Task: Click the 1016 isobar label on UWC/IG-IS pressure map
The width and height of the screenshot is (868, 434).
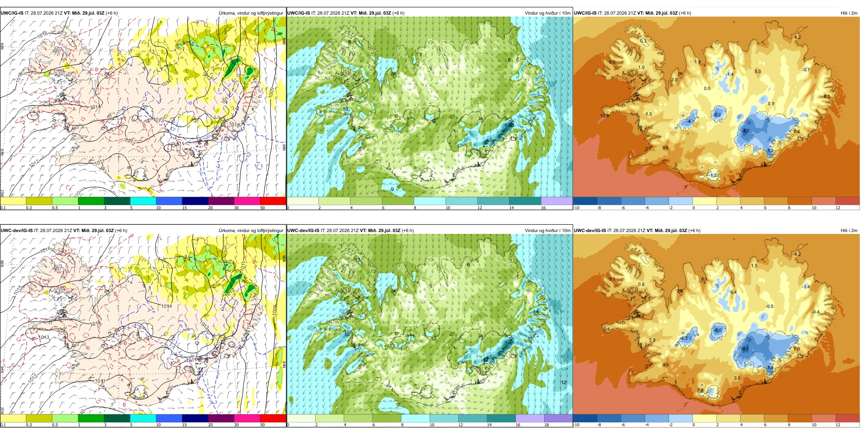Action: (42, 35)
